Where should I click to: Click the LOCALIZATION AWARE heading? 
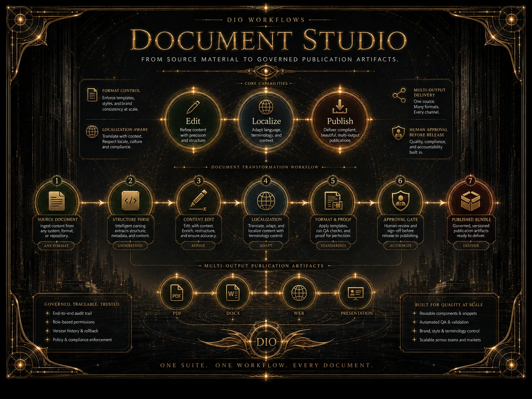coord(125,130)
